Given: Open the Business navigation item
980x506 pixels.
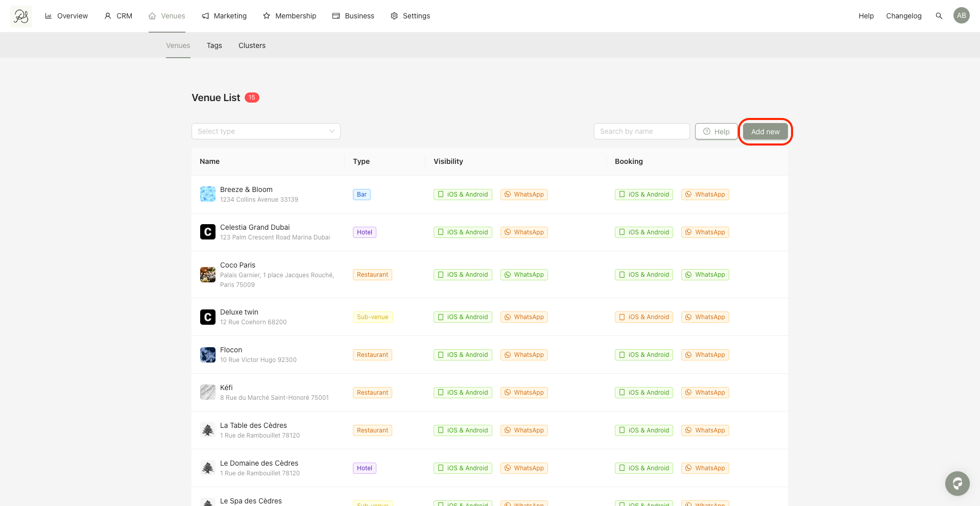Looking at the screenshot, I should pos(353,16).
